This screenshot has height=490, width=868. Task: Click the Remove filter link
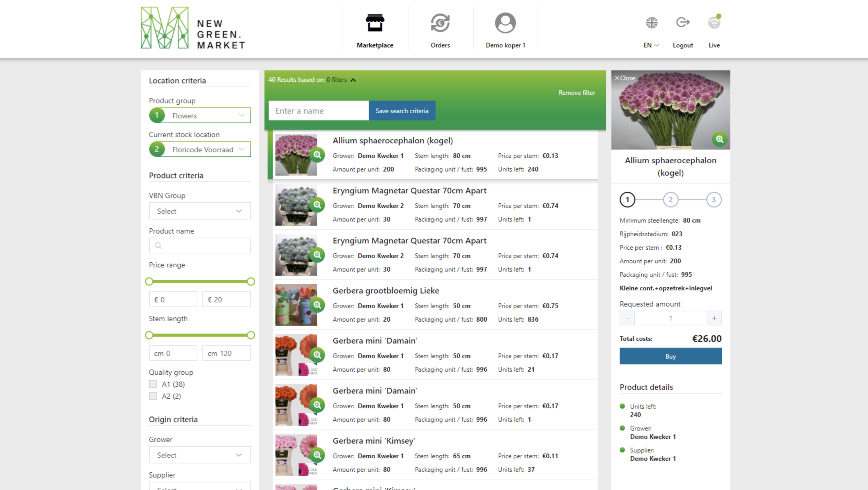576,93
